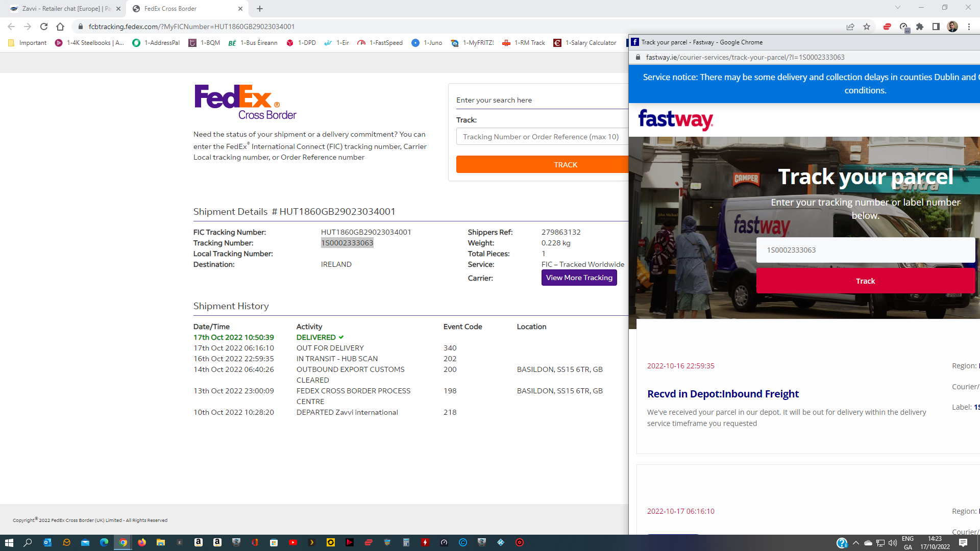Viewport: 980px width, 551px height.
Task: Click the Fastway logo in popup
Action: [675, 119]
